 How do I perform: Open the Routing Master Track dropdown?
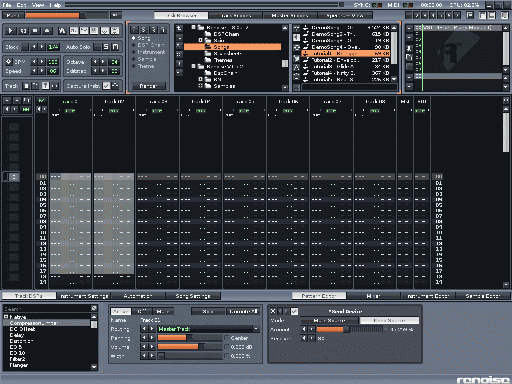208,329
